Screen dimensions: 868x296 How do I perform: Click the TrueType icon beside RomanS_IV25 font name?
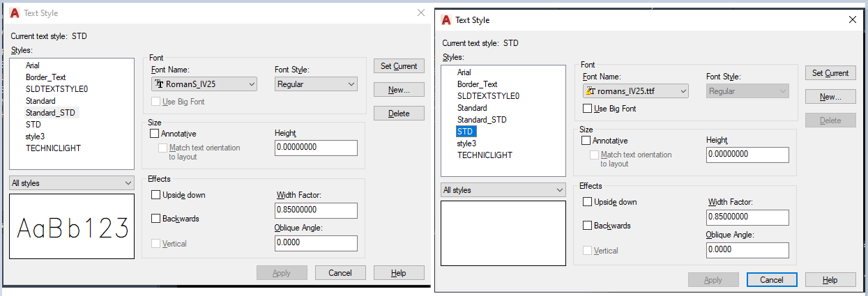point(159,84)
